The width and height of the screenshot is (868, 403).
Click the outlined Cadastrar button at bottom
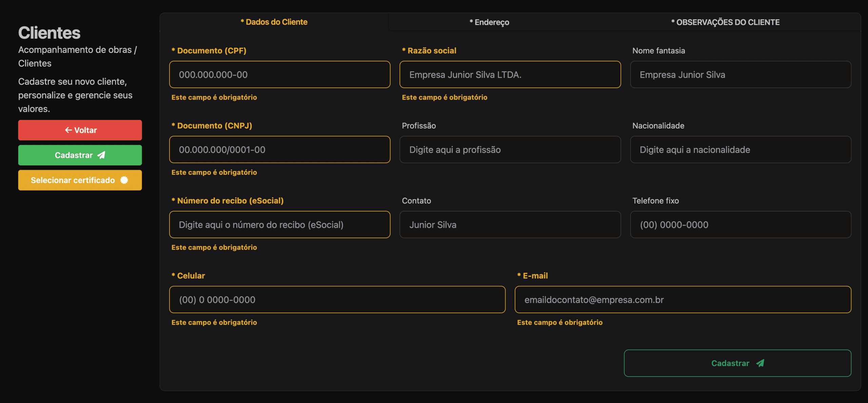(737, 363)
